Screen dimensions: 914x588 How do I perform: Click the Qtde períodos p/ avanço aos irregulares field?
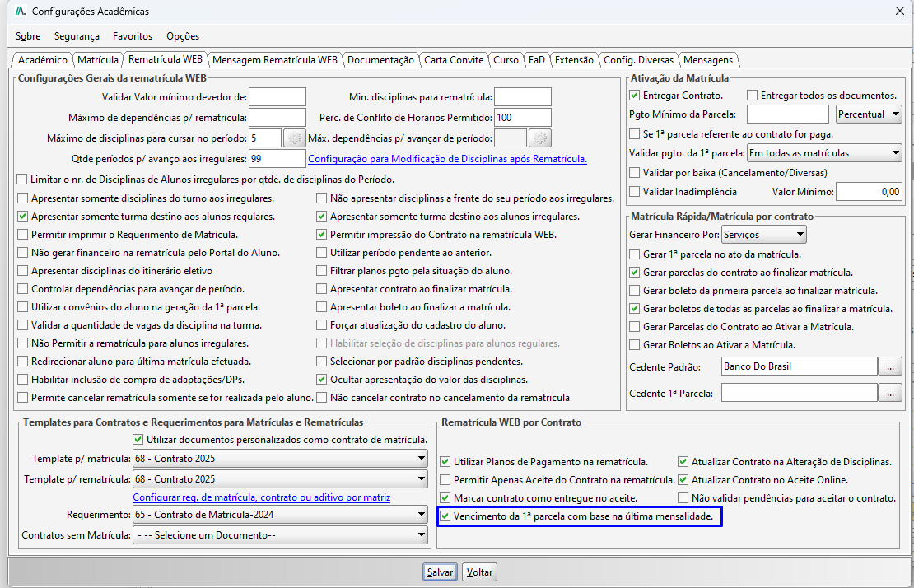pos(277,158)
